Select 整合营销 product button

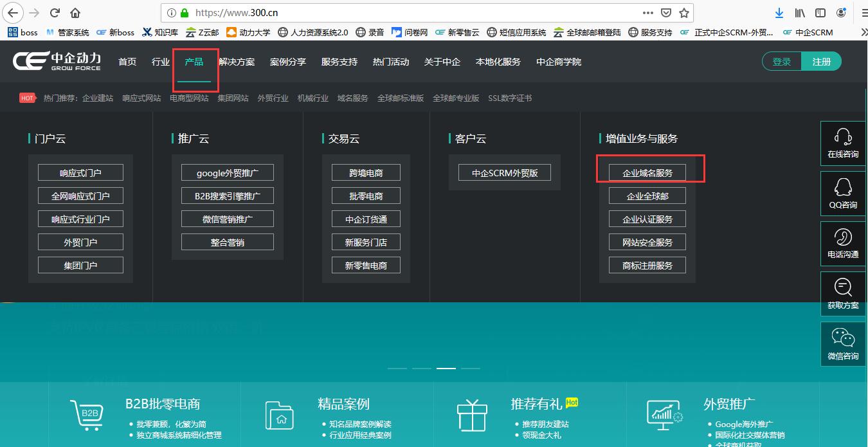click(228, 242)
